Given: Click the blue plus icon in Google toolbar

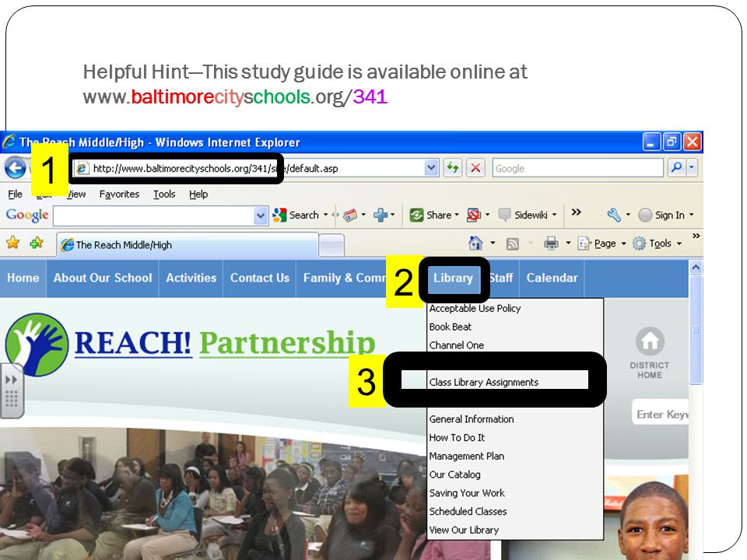Looking at the screenshot, I should click(x=381, y=215).
